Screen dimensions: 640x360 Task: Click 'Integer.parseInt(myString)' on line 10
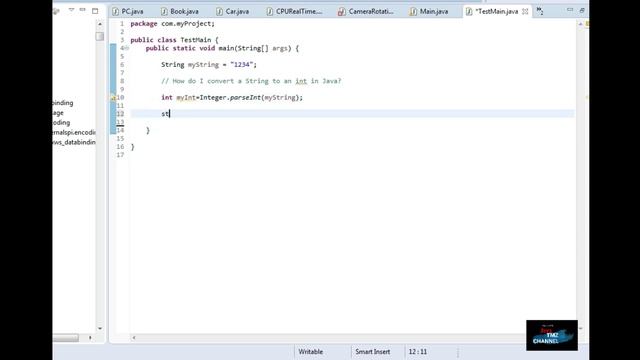tap(250, 98)
